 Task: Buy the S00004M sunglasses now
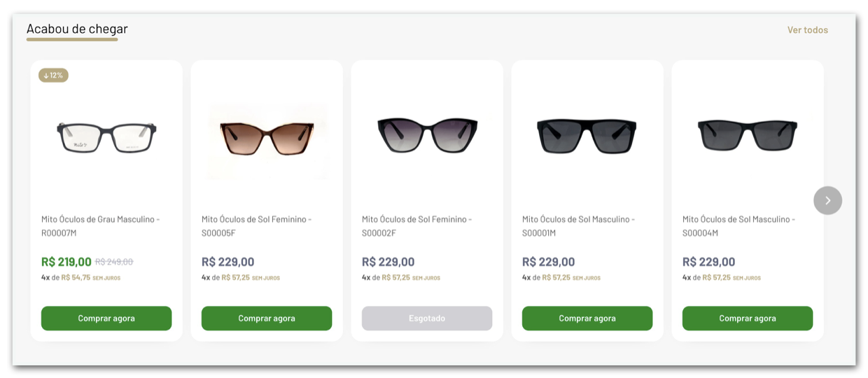pos(748,318)
